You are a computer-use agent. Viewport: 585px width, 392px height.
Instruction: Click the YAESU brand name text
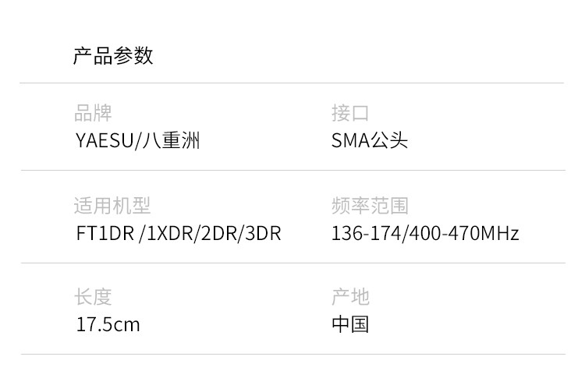(105, 141)
